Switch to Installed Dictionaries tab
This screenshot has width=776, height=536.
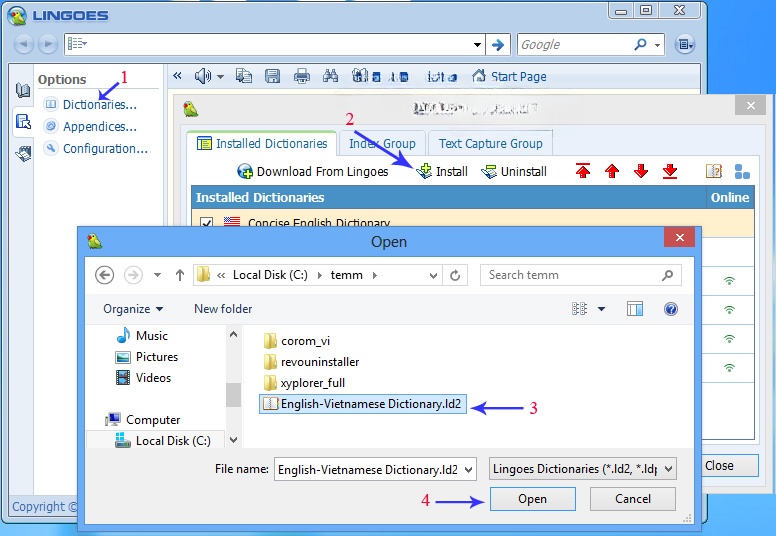tap(262, 144)
